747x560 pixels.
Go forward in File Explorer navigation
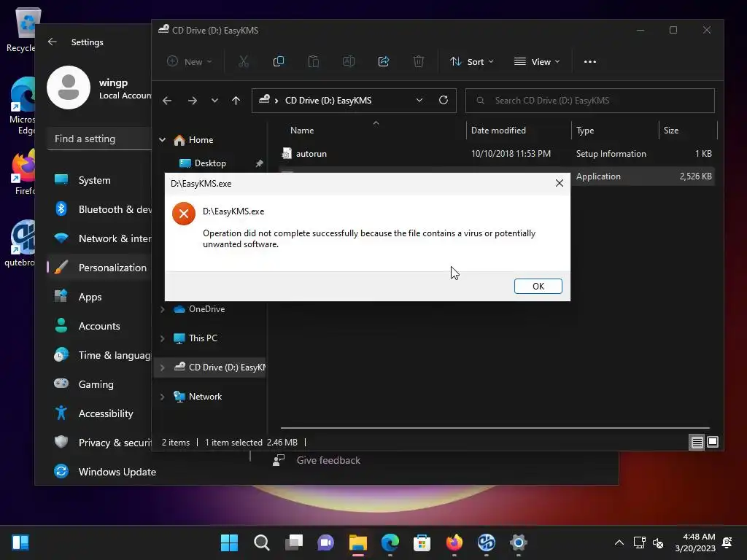(193, 101)
